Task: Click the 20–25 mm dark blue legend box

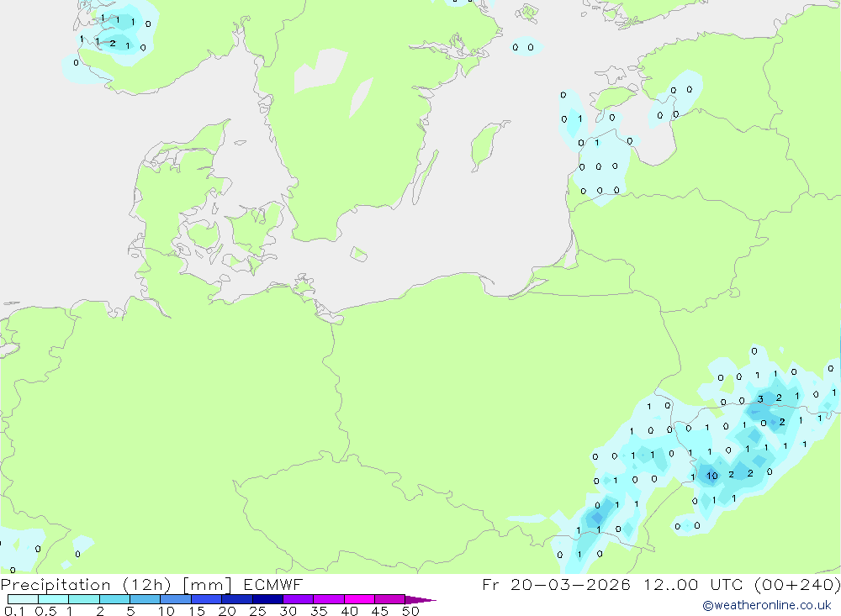Action: [236, 599]
